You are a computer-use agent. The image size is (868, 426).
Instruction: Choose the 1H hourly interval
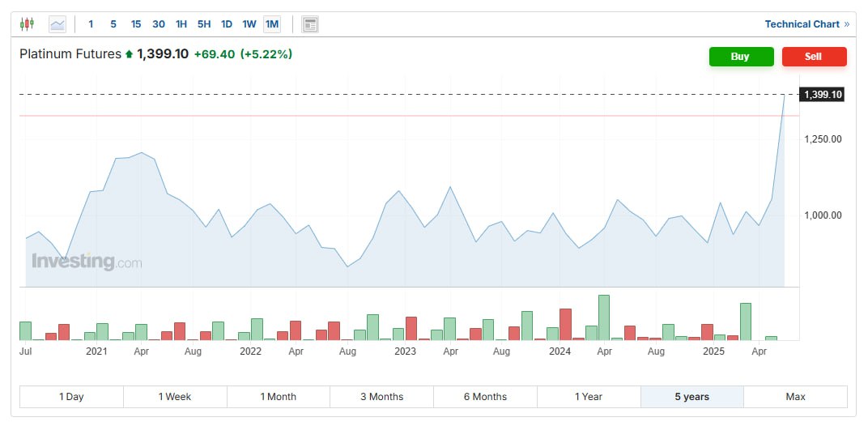pyautogui.click(x=181, y=23)
